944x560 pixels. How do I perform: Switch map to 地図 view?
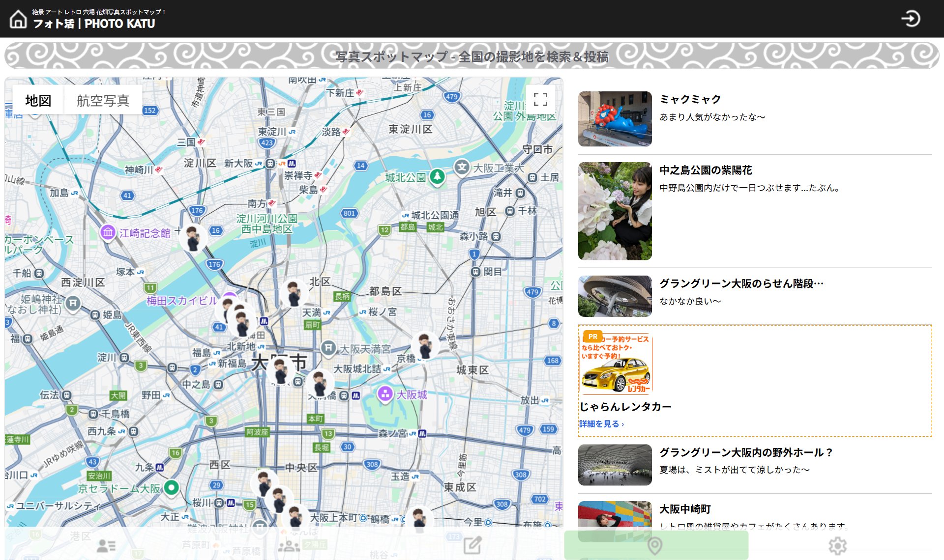tap(38, 100)
